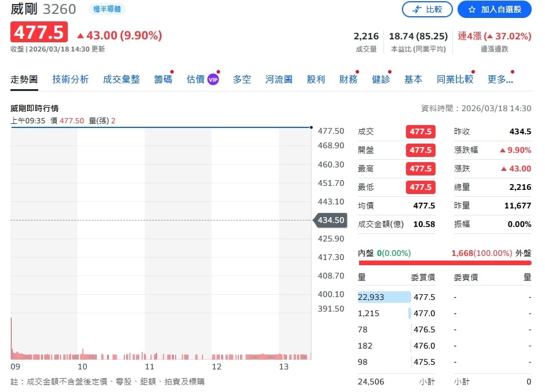The image size is (545, 392).
Task: Open the 股利 dividend page
Action: click(x=316, y=79)
